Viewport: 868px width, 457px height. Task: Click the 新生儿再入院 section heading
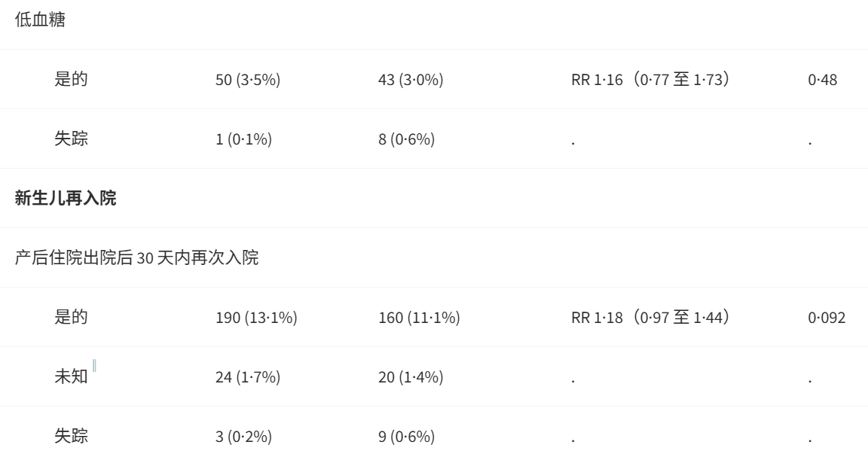pyautogui.click(x=66, y=198)
